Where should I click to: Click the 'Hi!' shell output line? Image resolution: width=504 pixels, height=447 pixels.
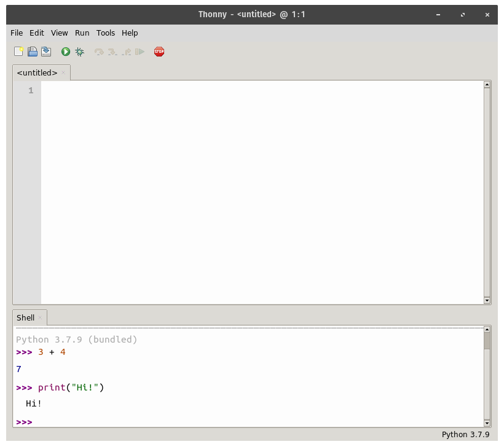coord(34,403)
